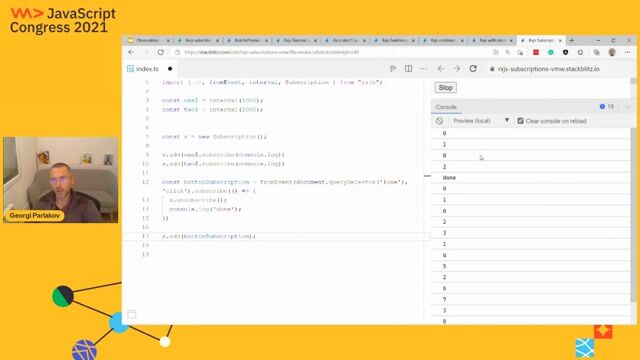
Task: Click the zoom magnifier icon in address bar
Action: 507,52
